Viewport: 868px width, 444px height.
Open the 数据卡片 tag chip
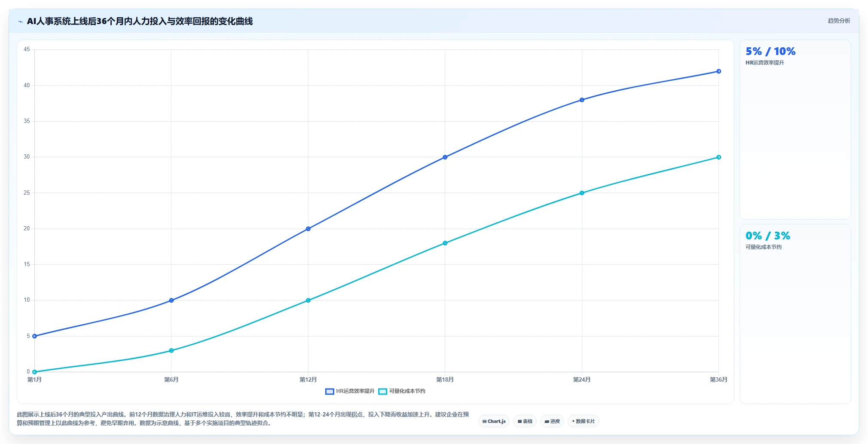583,421
